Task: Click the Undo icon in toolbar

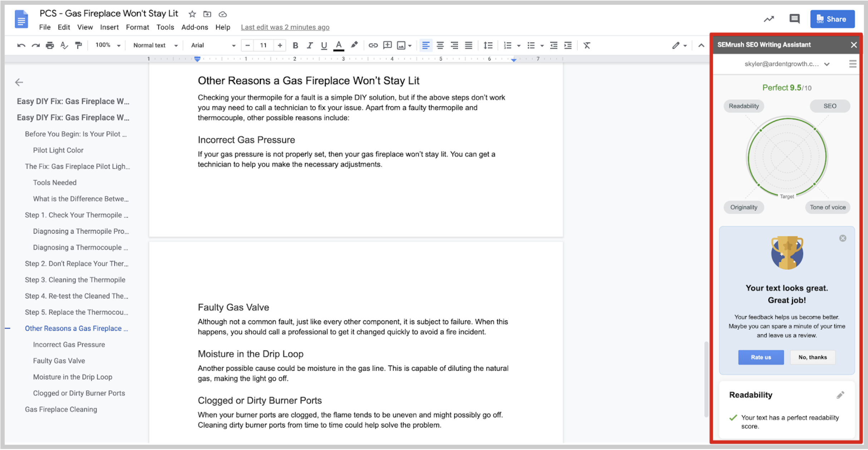Action: click(x=21, y=45)
